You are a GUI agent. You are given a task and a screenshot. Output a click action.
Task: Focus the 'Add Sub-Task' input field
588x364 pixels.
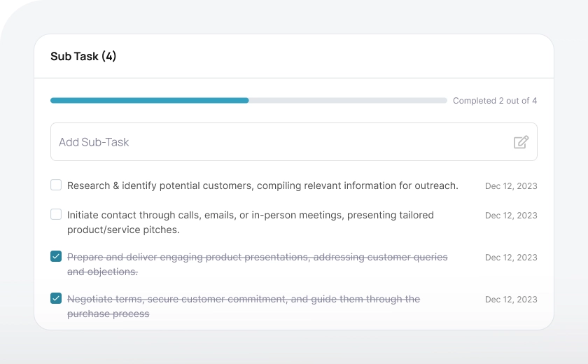[x=280, y=142]
